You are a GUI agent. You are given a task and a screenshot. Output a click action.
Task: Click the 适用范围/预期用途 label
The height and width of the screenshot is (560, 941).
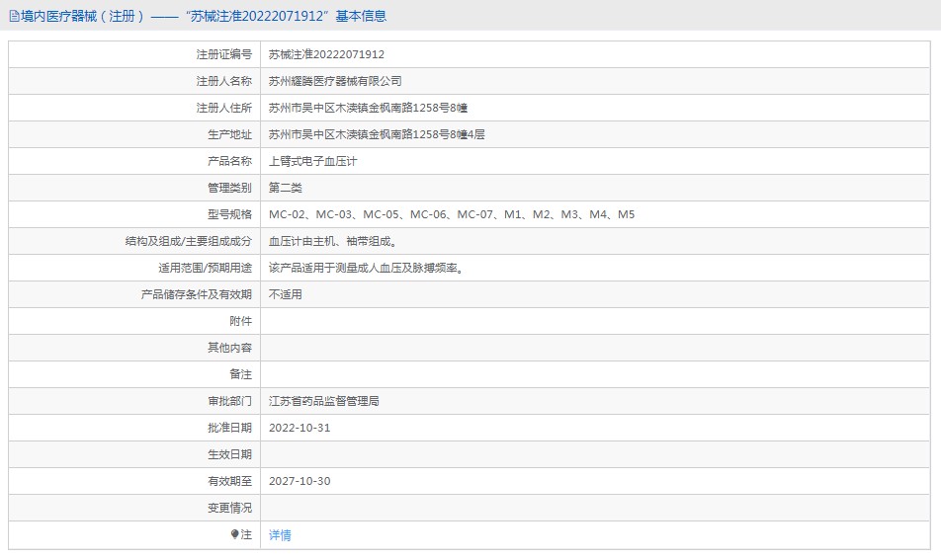click(206, 268)
